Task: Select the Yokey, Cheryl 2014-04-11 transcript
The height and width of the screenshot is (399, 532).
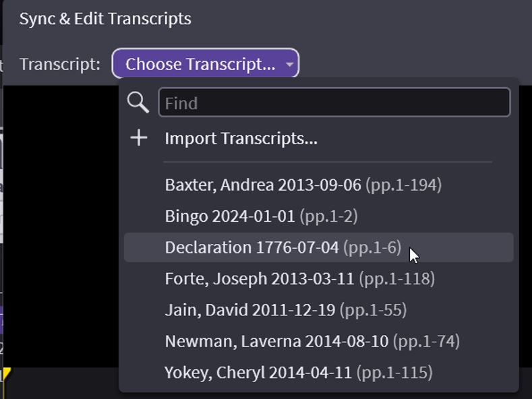Action: click(x=258, y=372)
